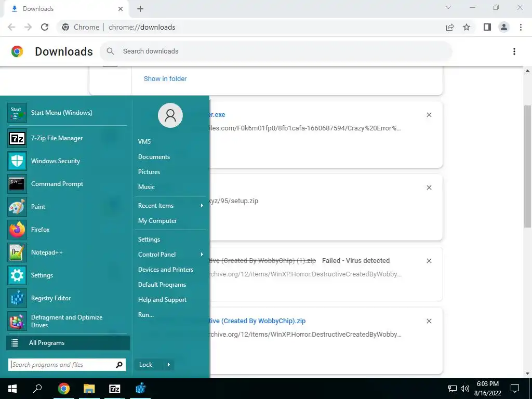Click the Search downloads field
This screenshot has width=532, height=399.
276,51
